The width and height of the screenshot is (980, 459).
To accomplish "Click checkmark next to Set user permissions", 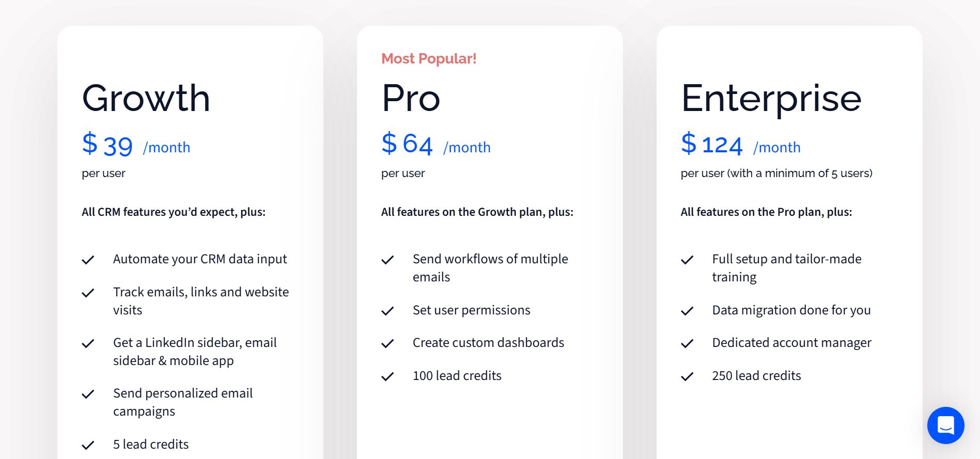I will pyautogui.click(x=387, y=311).
